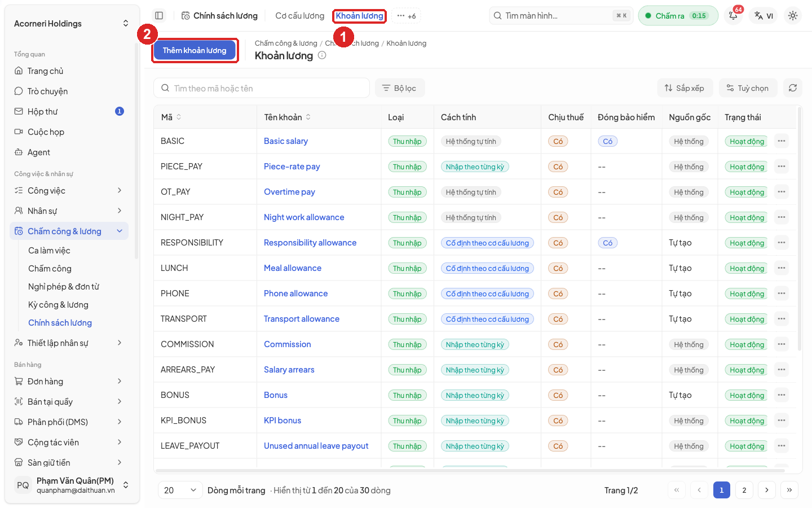Toggle the sidebar collapse icon
The width and height of the screenshot is (812, 508).
pos(159,16)
